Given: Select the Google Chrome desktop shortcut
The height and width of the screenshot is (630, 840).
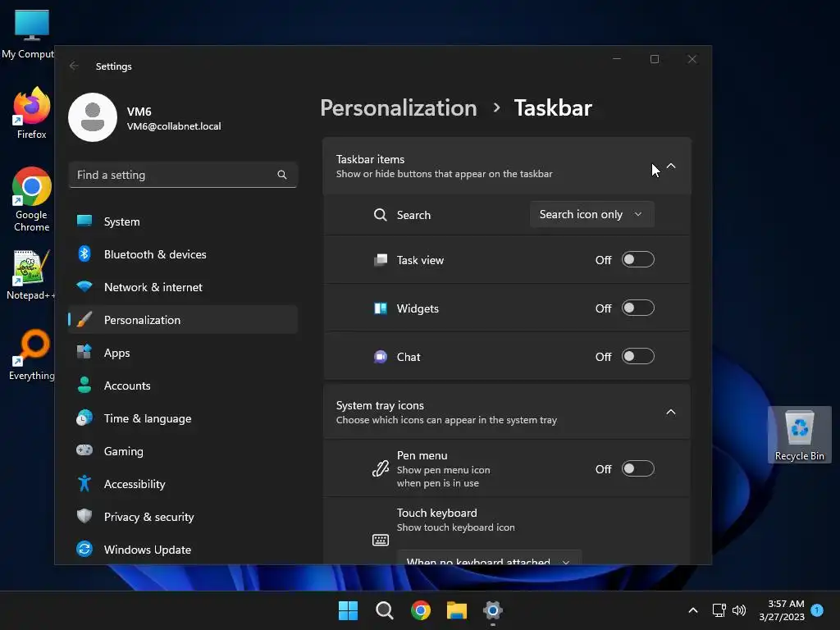Looking at the screenshot, I should [x=32, y=199].
